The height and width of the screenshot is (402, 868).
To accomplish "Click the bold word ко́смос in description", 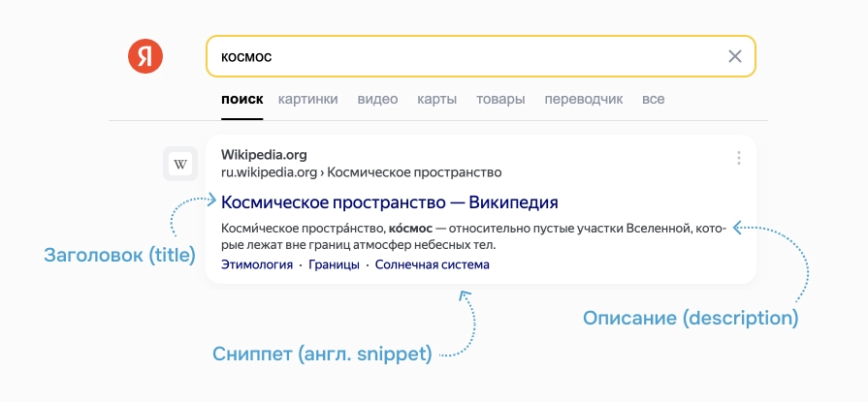I will (x=411, y=229).
